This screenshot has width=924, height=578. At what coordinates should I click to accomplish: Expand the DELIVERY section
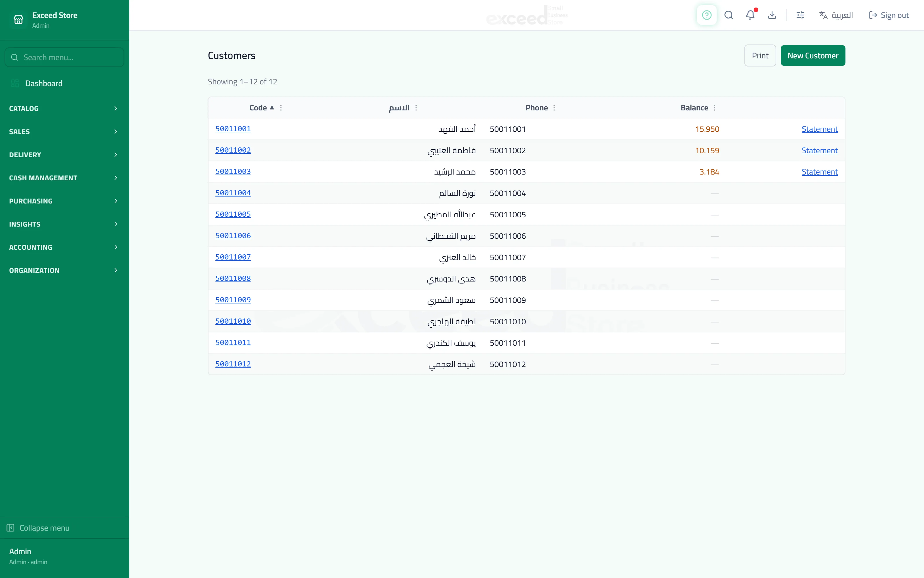click(x=64, y=155)
